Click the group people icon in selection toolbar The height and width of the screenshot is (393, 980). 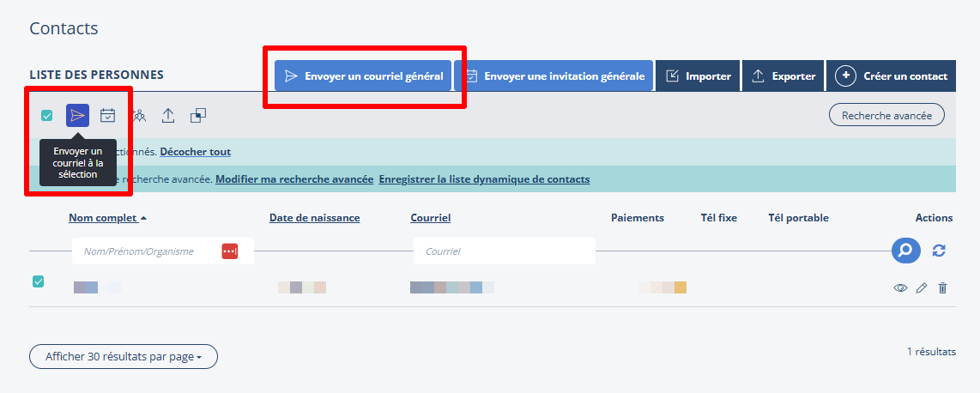point(138,115)
